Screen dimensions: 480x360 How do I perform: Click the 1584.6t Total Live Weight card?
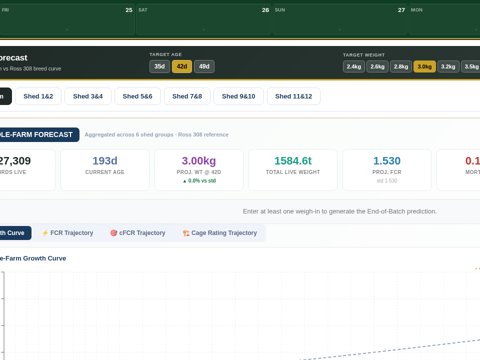click(293, 170)
